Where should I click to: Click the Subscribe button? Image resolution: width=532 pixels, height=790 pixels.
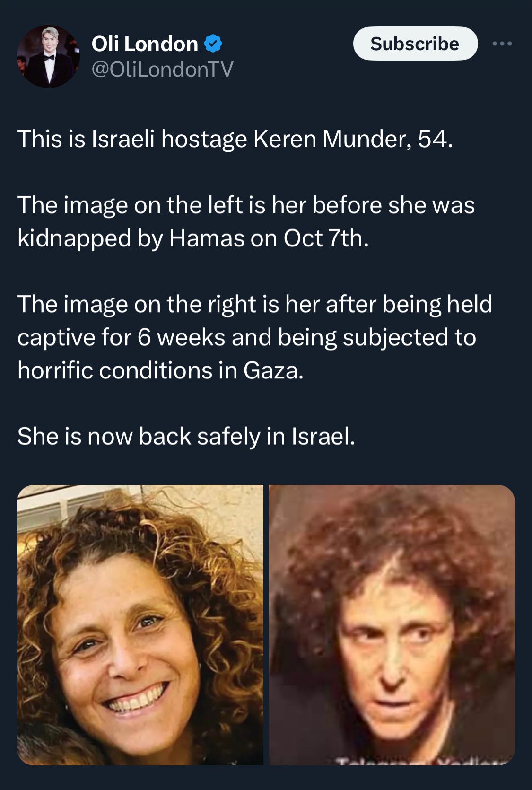415,44
